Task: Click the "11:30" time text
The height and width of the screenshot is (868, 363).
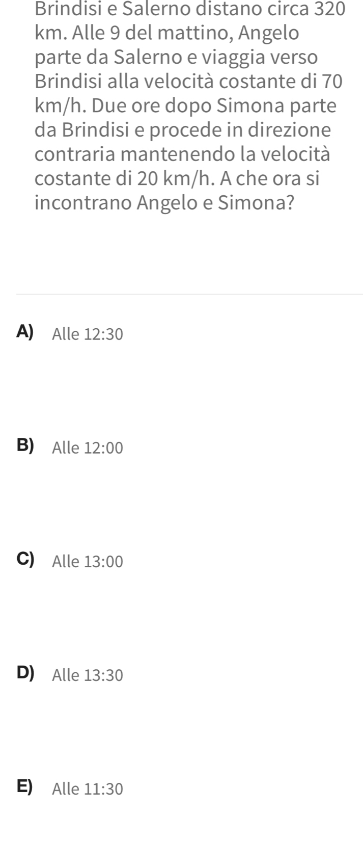Action: (104, 790)
